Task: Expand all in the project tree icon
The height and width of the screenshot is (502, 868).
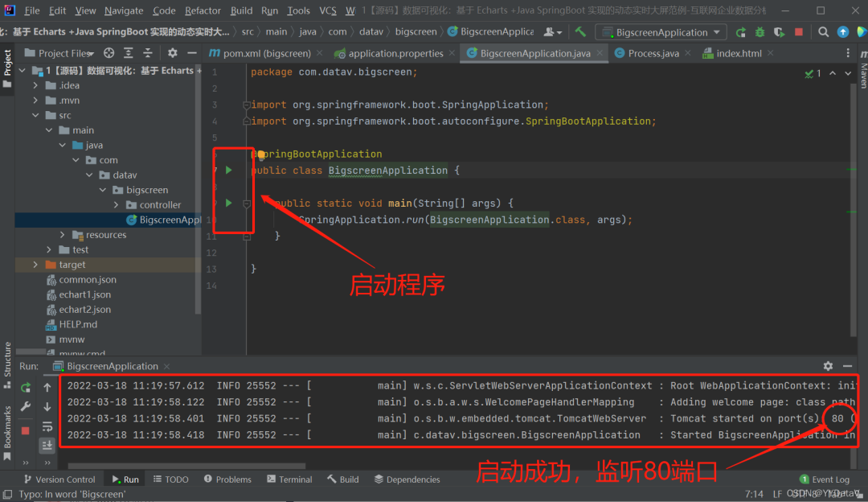Action: [x=129, y=53]
